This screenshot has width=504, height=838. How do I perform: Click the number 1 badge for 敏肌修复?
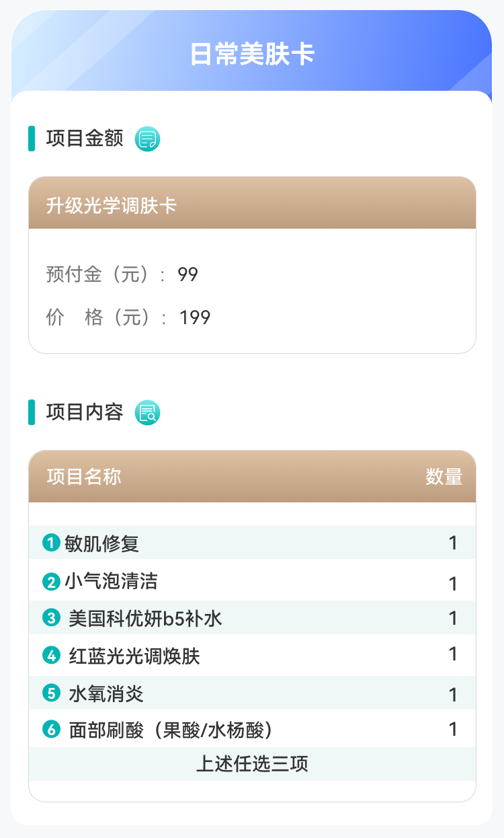(x=51, y=542)
